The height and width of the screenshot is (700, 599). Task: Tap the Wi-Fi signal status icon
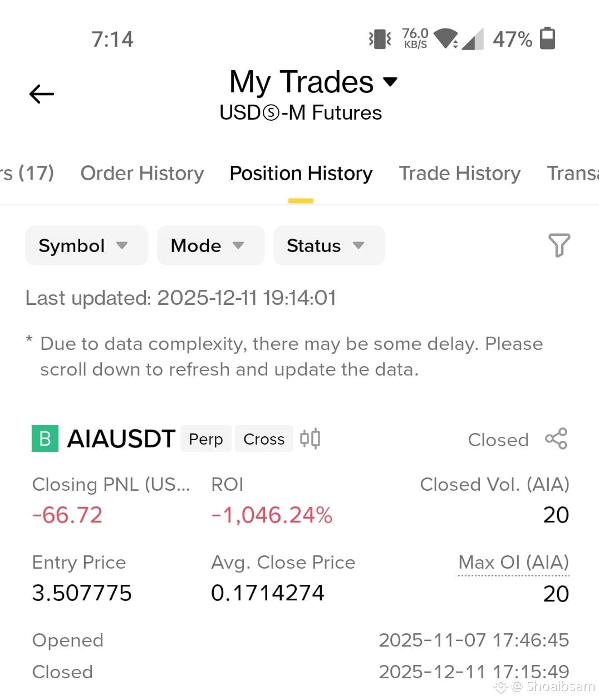[x=446, y=38]
